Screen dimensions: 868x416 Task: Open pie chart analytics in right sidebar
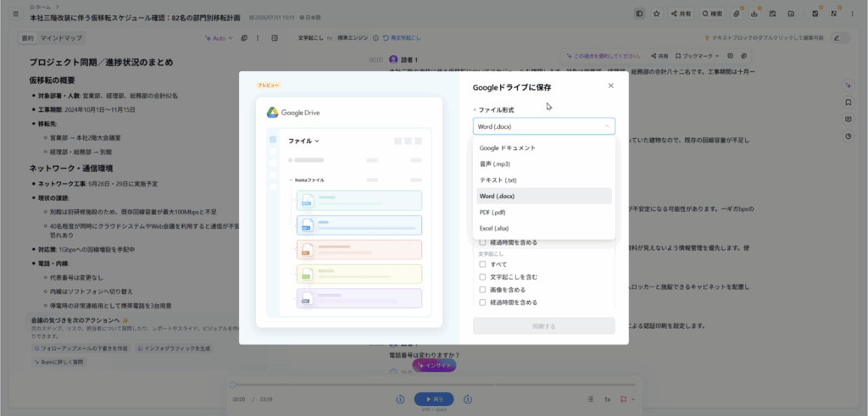848,136
